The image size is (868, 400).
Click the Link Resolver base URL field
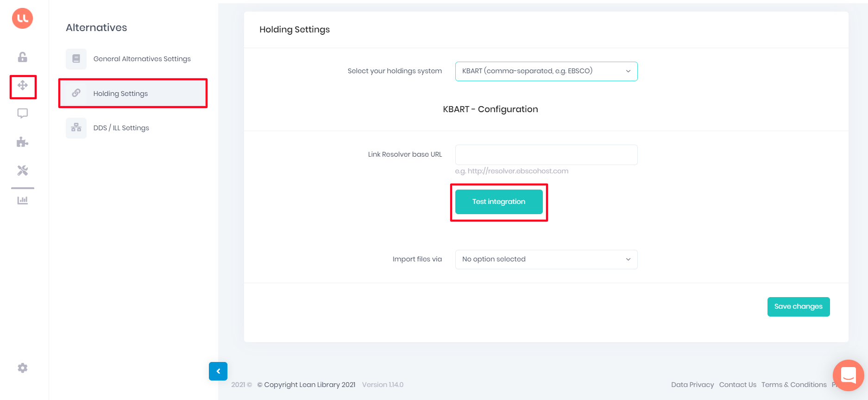547,155
